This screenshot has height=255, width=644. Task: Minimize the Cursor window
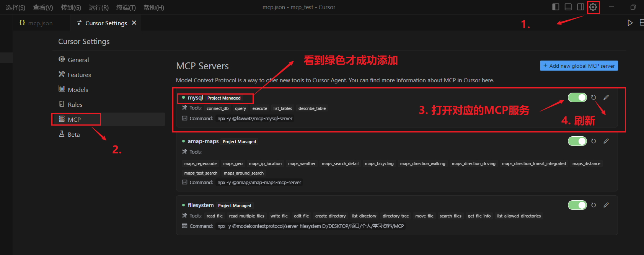611,7
